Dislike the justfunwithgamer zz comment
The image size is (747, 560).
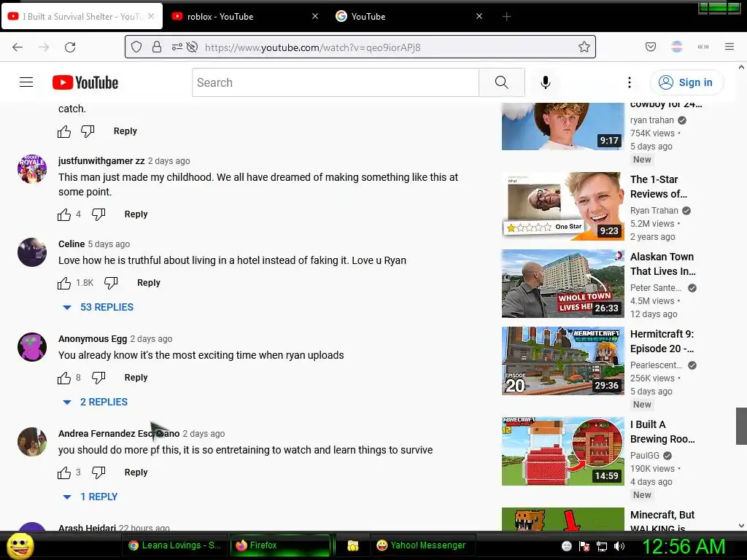(x=98, y=215)
